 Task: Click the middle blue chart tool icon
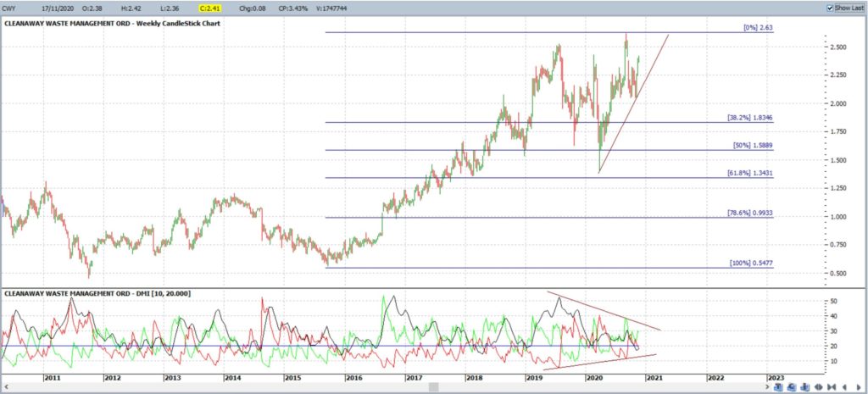pyautogui.click(x=792, y=387)
